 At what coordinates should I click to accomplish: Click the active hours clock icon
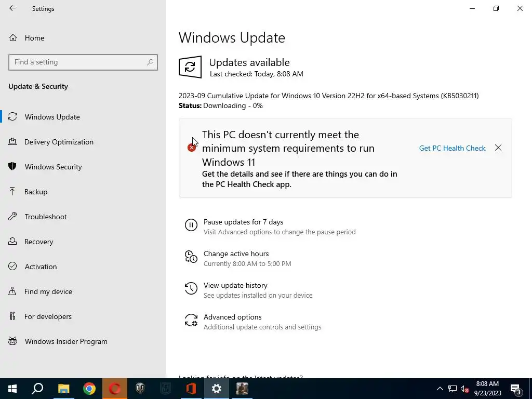click(x=191, y=257)
